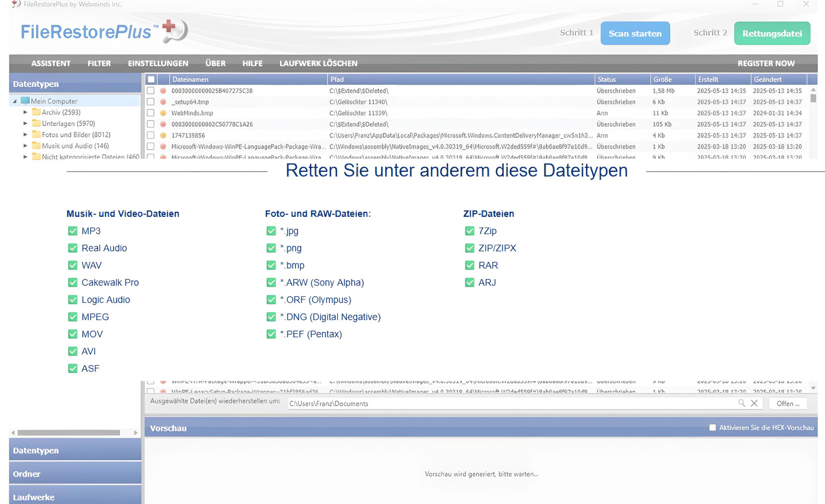The width and height of the screenshot is (825, 504).
Task: Sort by the Dateinamen column header
Action: click(x=248, y=79)
